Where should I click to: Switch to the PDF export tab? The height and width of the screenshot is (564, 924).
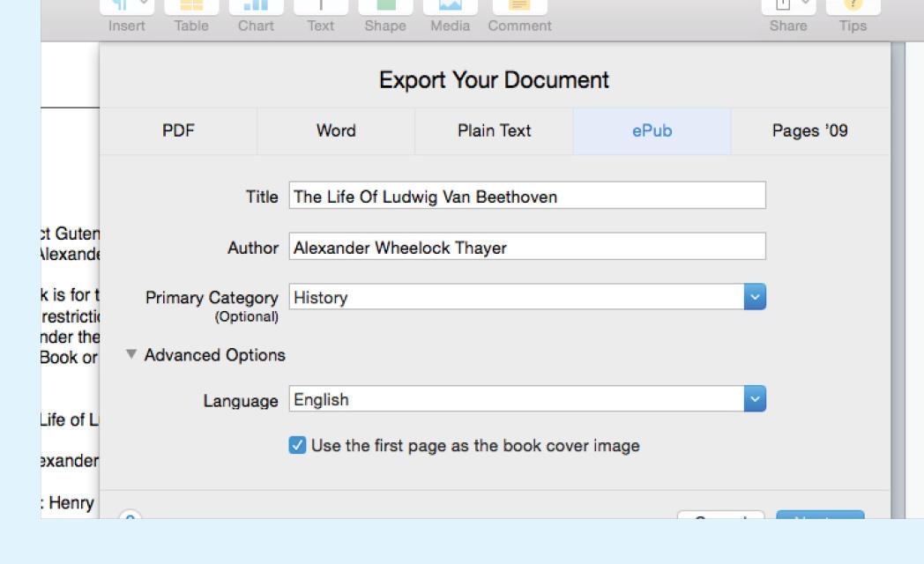(x=179, y=130)
